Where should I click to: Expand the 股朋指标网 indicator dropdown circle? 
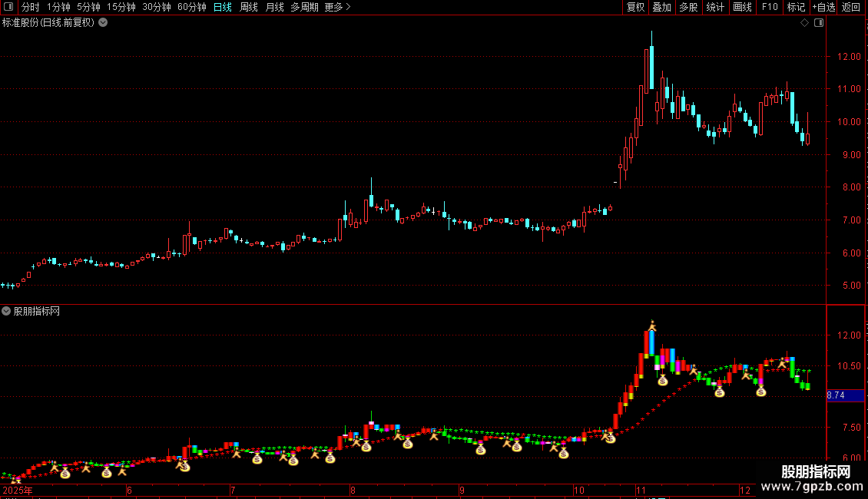(6, 311)
